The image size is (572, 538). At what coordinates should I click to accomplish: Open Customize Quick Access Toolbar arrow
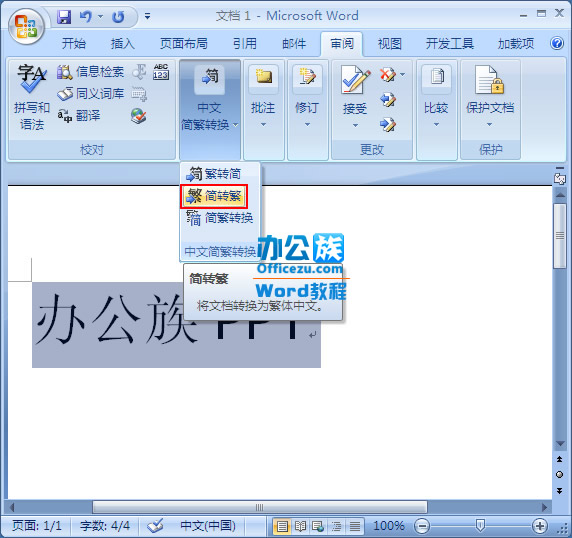point(147,16)
